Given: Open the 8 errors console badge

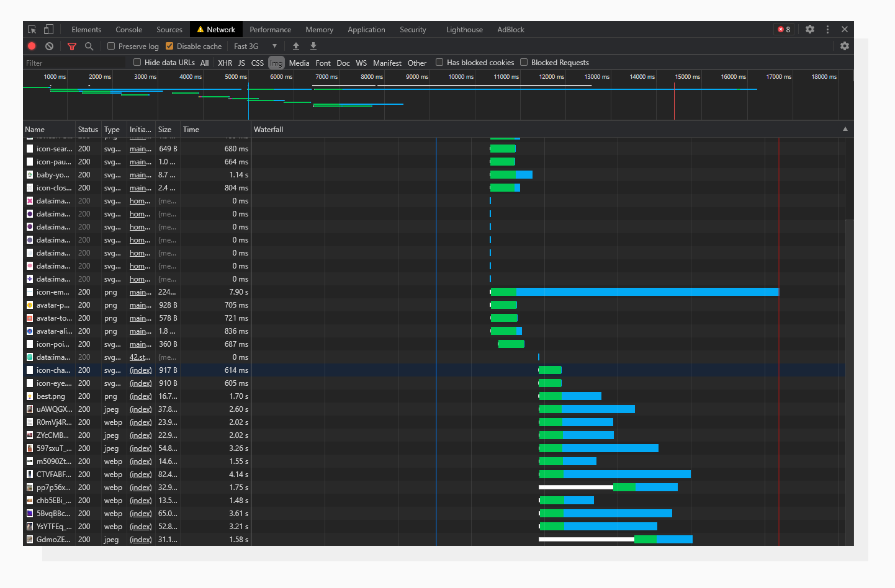Looking at the screenshot, I should (x=783, y=29).
